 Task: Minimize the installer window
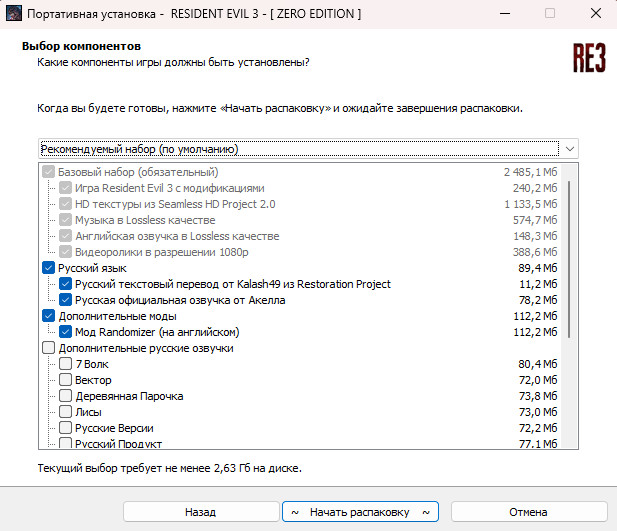pyautogui.click(x=504, y=13)
